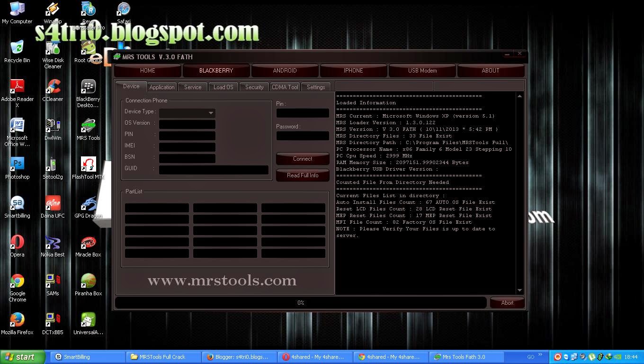Open My Computer desktop icon
Viewport: 644px width, 364px height.
pyautogui.click(x=17, y=13)
